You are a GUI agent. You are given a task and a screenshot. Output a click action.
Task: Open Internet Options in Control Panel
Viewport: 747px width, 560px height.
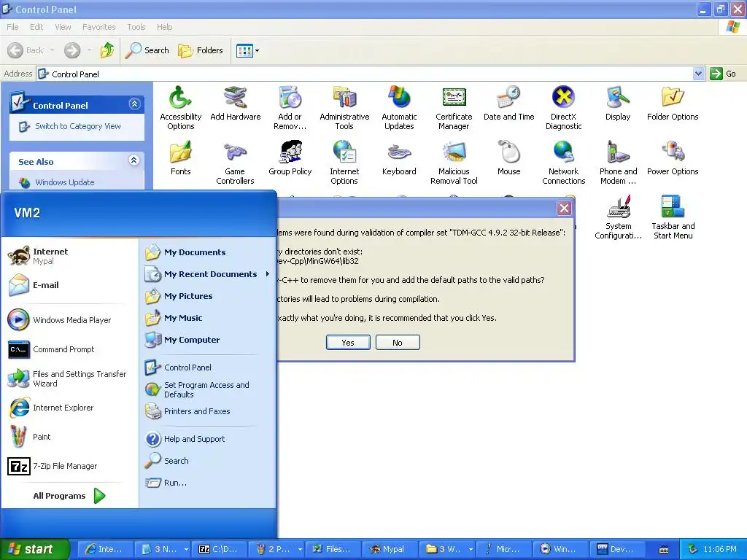(344, 163)
